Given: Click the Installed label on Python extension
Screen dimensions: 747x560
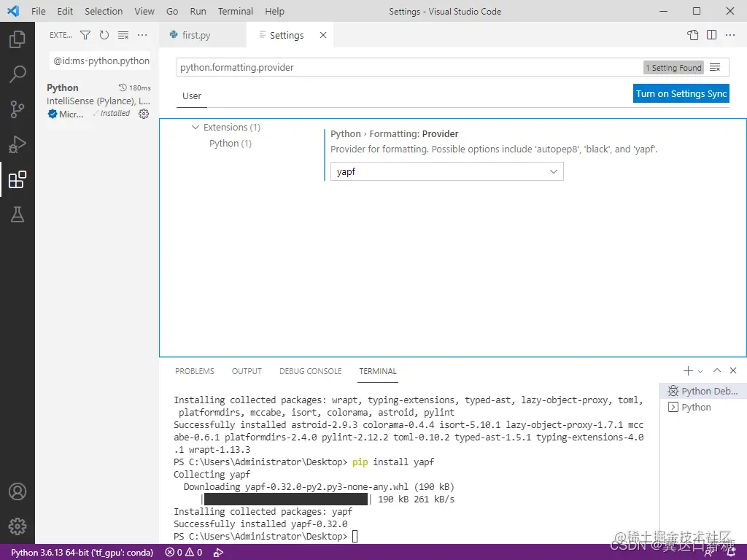Looking at the screenshot, I should point(115,113).
